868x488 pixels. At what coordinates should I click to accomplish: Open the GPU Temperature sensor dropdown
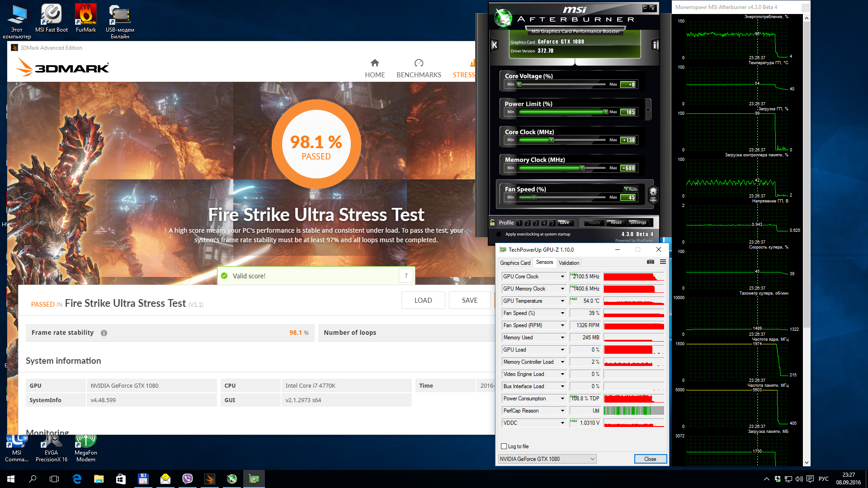click(562, 301)
